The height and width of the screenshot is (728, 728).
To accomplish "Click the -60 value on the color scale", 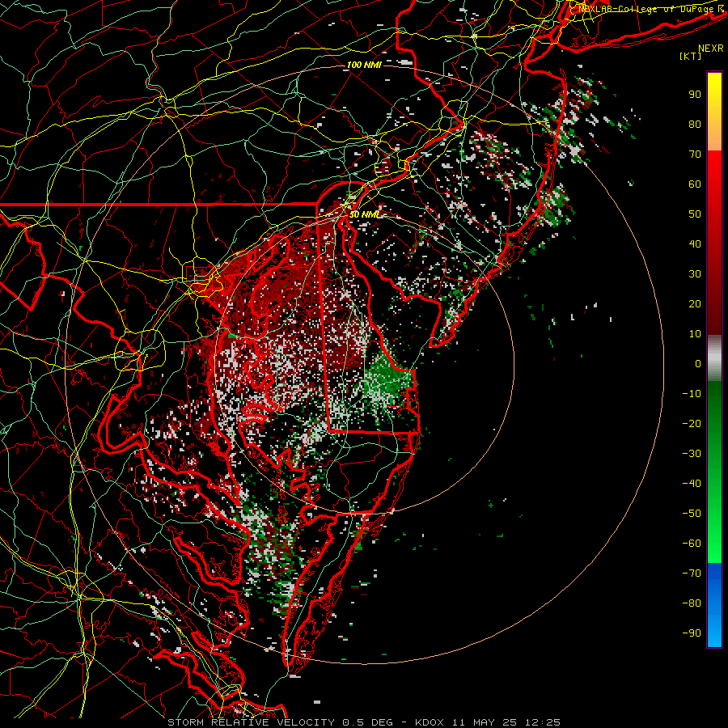I will tap(692, 544).
